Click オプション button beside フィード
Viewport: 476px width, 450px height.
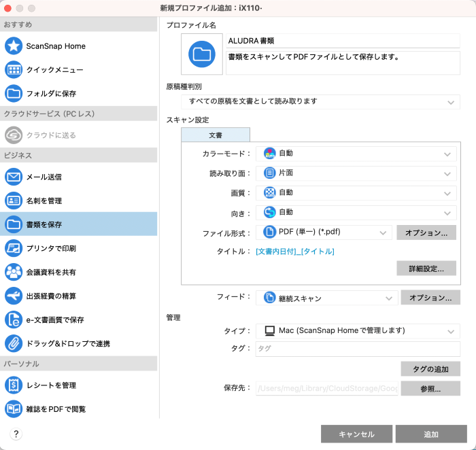tap(430, 297)
